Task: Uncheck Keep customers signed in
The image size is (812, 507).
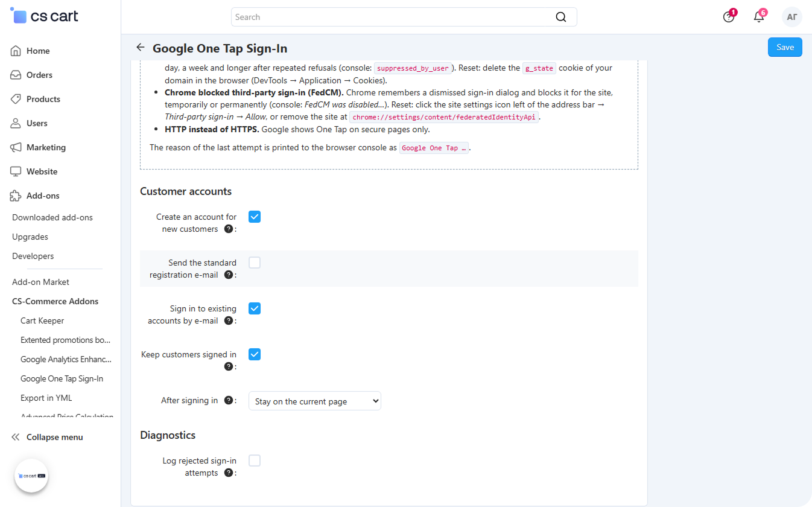Action: (255, 354)
